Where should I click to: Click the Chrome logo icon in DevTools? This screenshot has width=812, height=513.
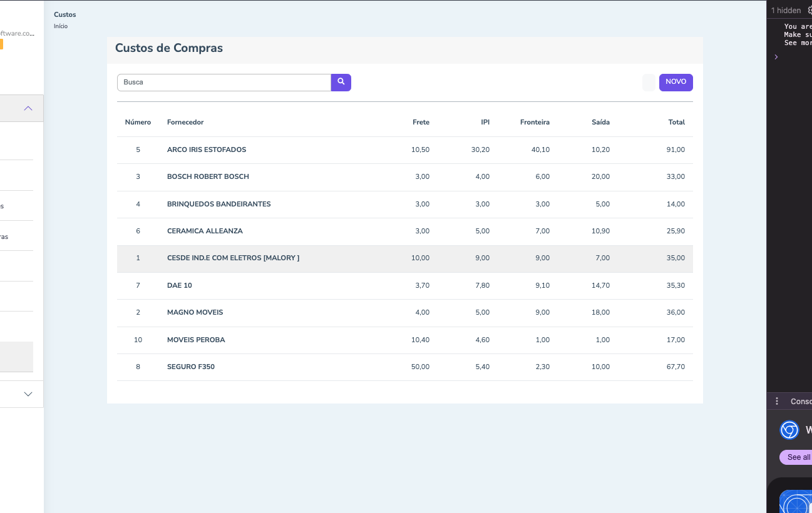coord(789,430)
